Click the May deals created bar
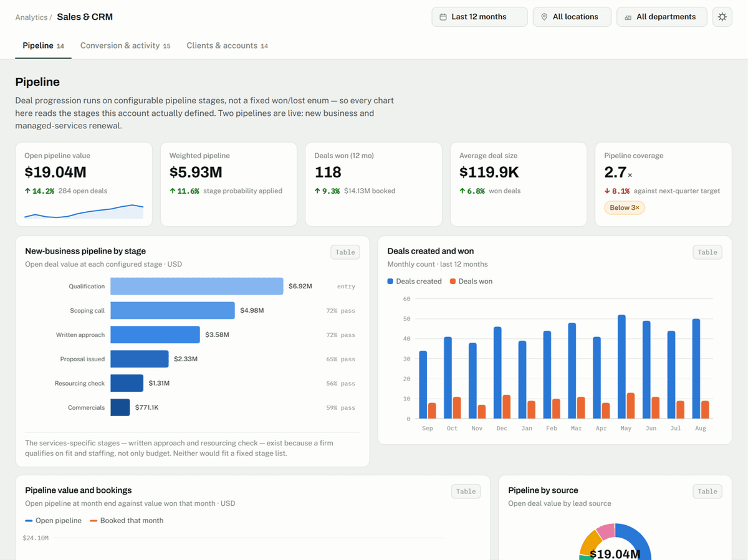The height and width of the screenshot is (560, 748). [621, 367]
